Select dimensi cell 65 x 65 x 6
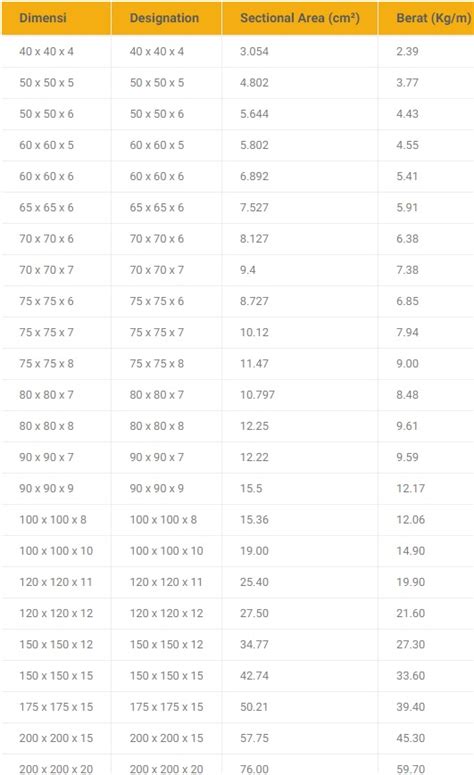This screenshot has width=474, height=775. coord(46,208)
